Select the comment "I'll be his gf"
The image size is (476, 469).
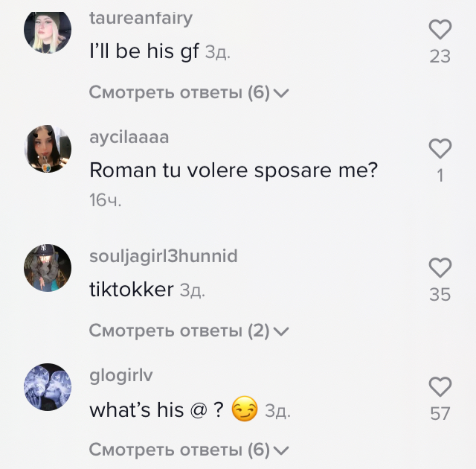[144, 51]
